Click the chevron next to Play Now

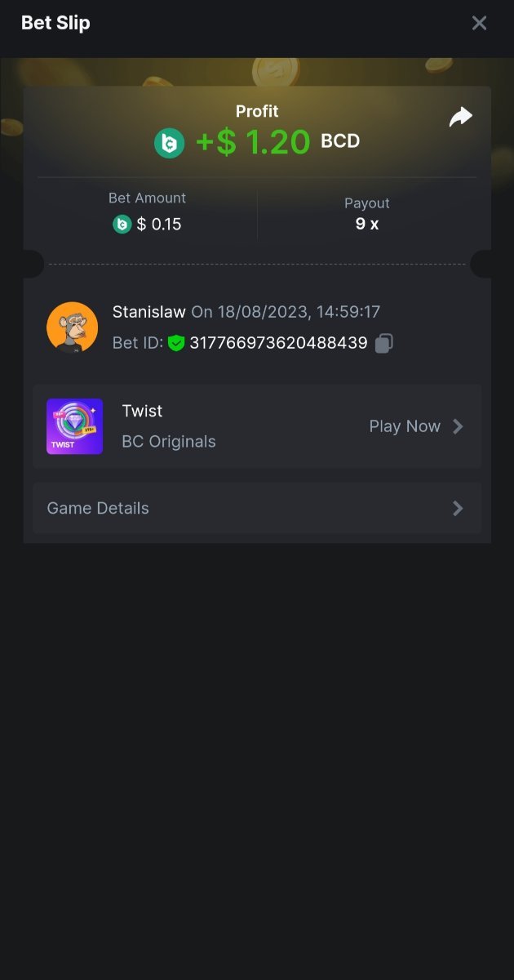(458, 426)
